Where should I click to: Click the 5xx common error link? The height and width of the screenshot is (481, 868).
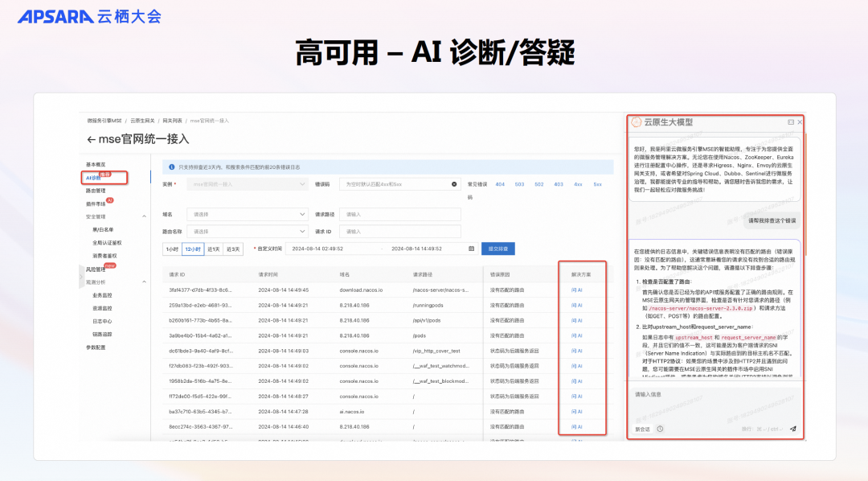(x=598, y=184)
